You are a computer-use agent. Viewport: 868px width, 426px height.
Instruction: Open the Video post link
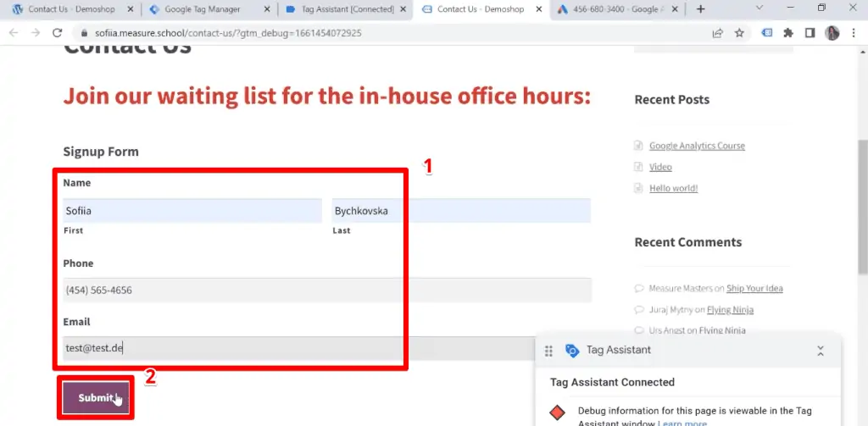pyautogui.click(x=660, y=167)
